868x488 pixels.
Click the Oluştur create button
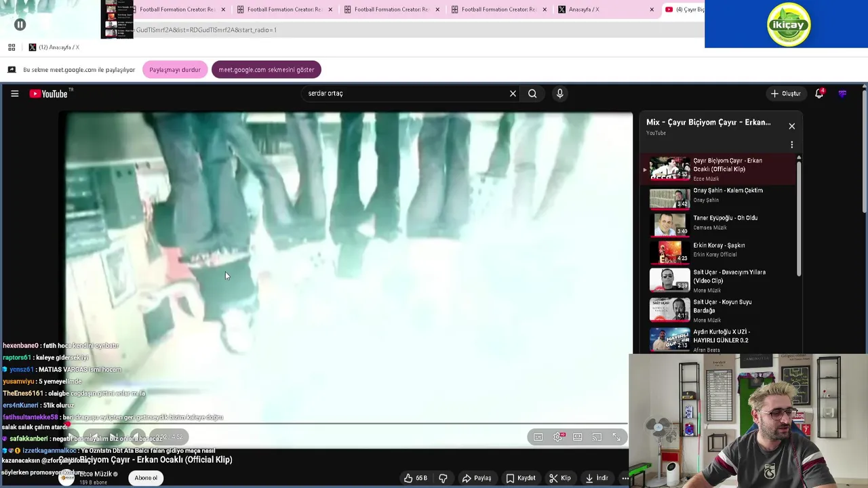[785, 94]
